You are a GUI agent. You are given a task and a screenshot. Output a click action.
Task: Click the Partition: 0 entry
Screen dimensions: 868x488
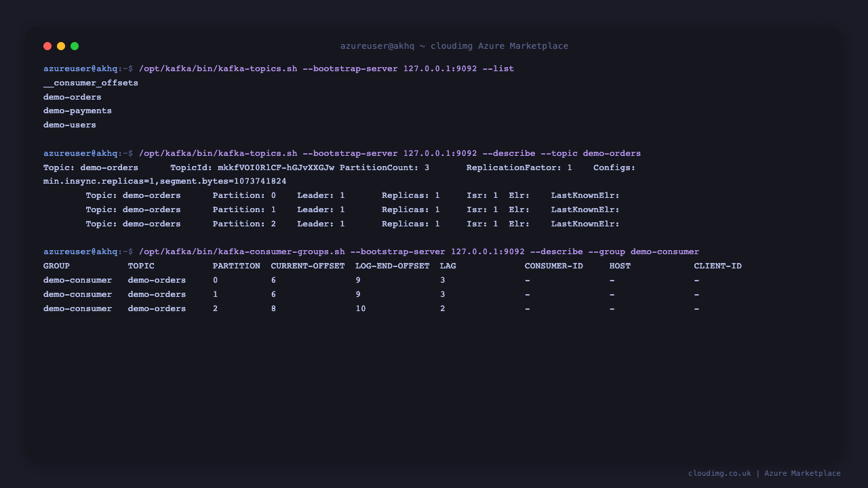(244, 195)
